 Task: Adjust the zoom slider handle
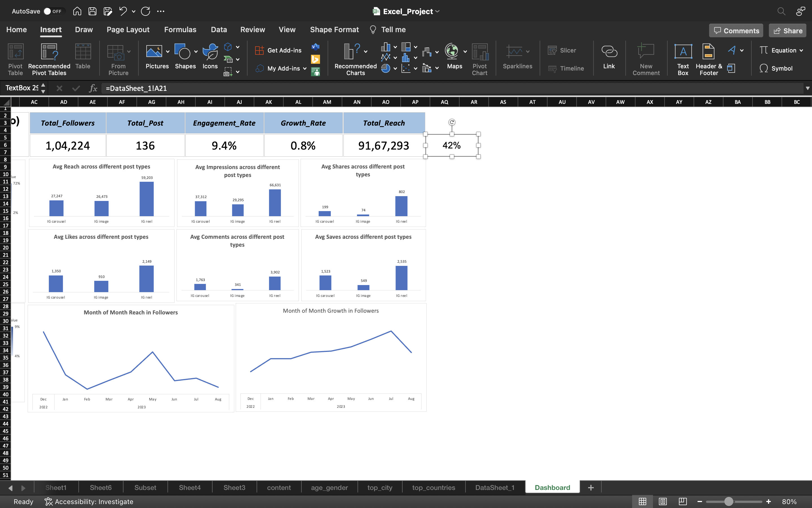(x=729, y=502)
